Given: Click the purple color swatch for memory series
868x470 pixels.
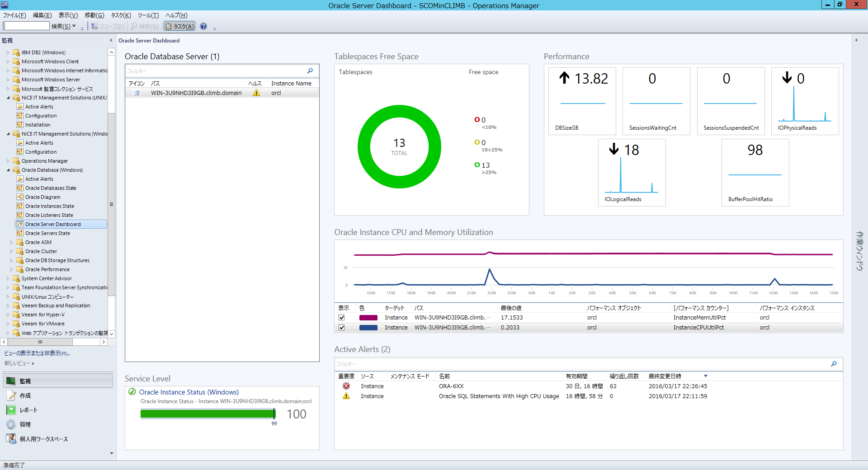Looking at the screenshot, I should (368, 318).
